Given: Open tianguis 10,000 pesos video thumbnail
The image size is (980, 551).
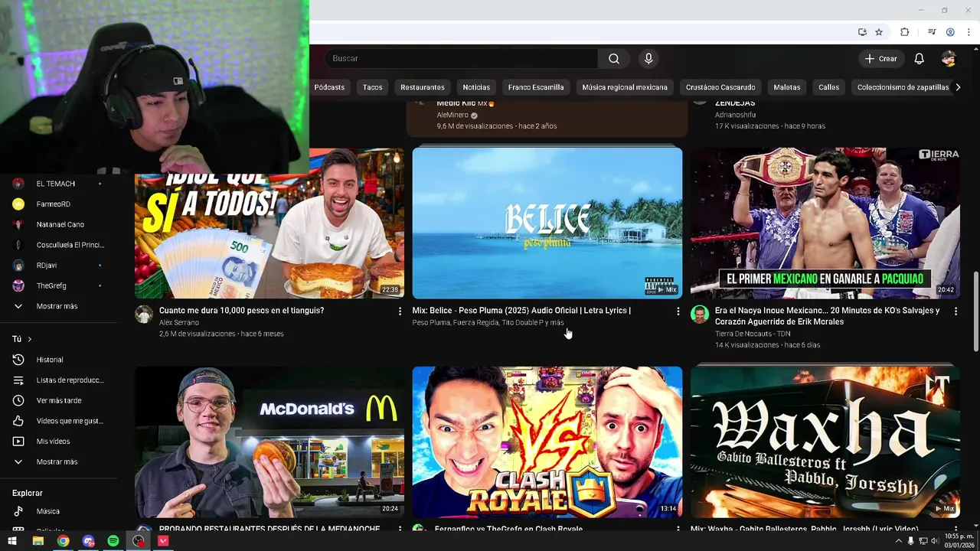Looking at the screenshot, I should click(x=269, y=223).
